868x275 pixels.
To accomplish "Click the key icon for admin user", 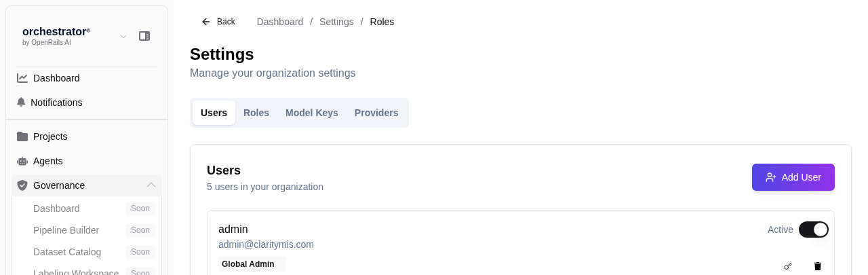I will click(788, 266).
